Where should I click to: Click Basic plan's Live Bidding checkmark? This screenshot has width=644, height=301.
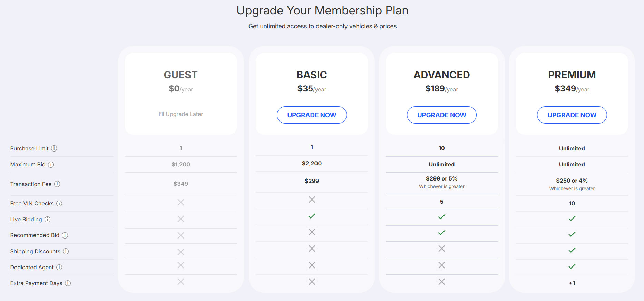click(312, 216)
